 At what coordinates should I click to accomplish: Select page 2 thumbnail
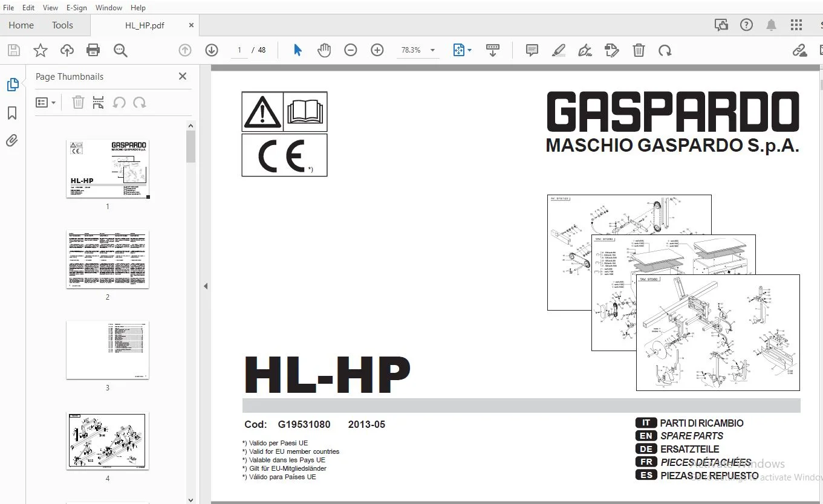click(x=108, y=259)
